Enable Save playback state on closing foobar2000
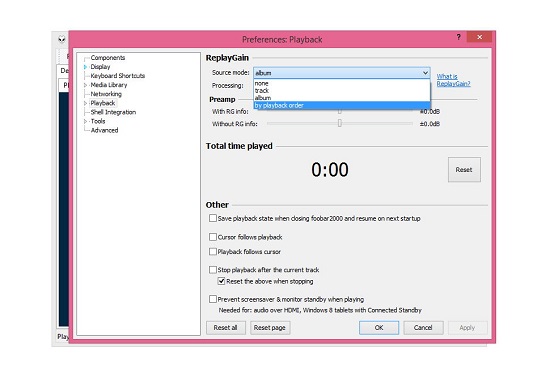 pyautogui.click(x=213, y=218)
